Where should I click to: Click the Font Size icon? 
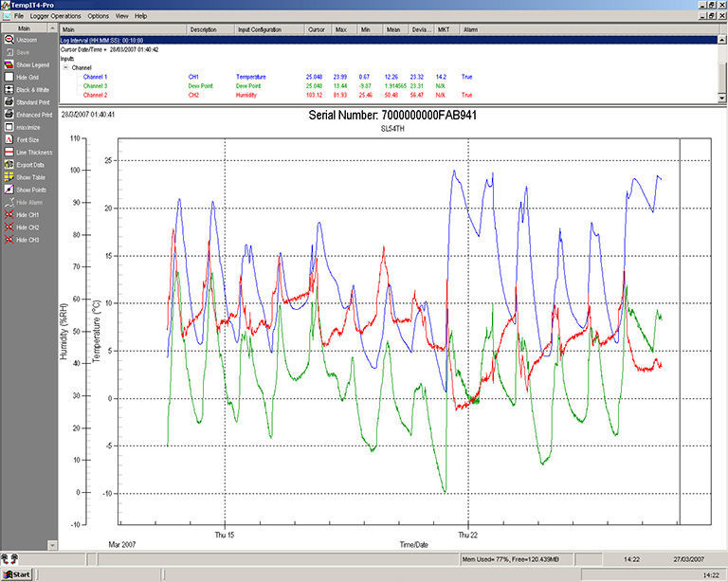(9, 139)
